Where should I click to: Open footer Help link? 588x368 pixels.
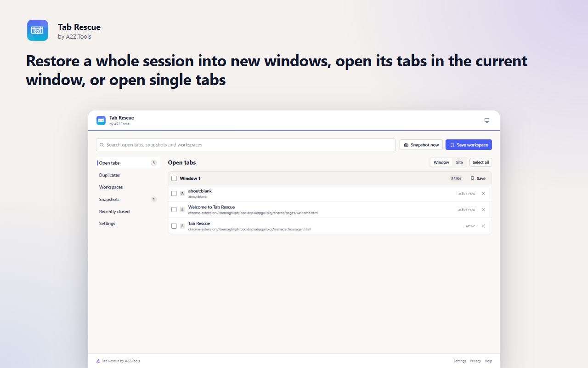pyautogui.click(x=488, y=361)
